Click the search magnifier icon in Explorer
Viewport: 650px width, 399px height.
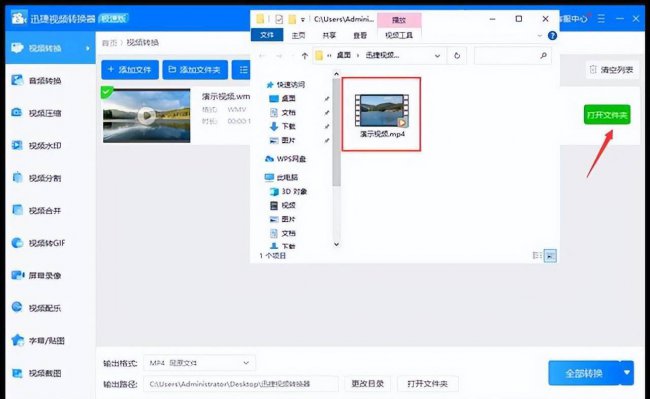[543, 56]
